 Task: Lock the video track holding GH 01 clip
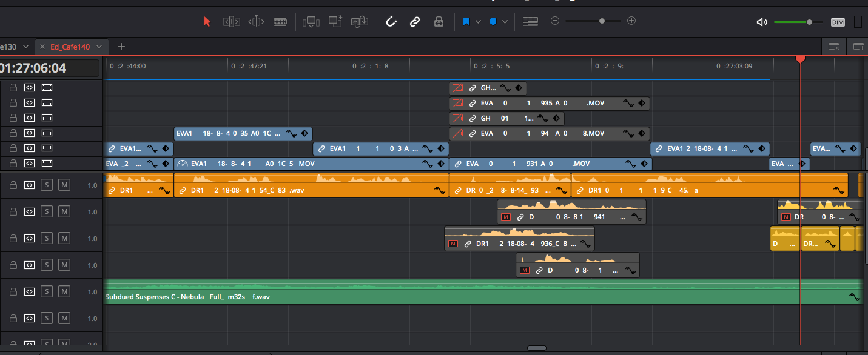(x=13, y=118)
